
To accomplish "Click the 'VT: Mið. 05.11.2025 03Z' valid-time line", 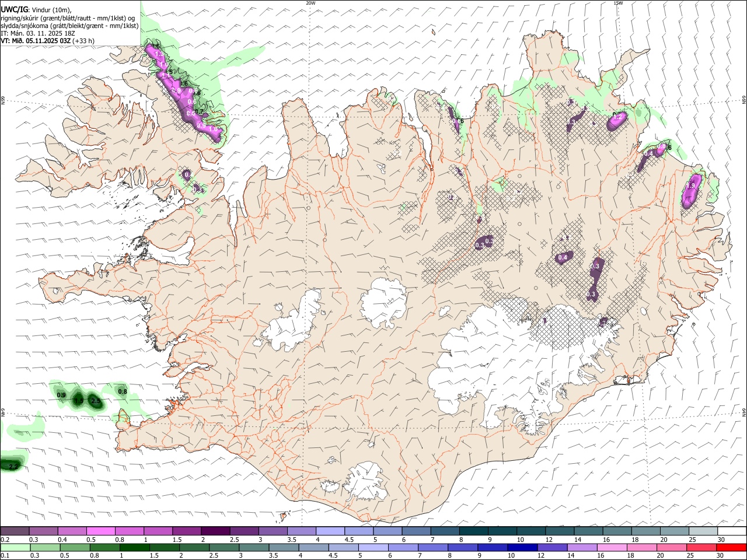I will point(36,41).
